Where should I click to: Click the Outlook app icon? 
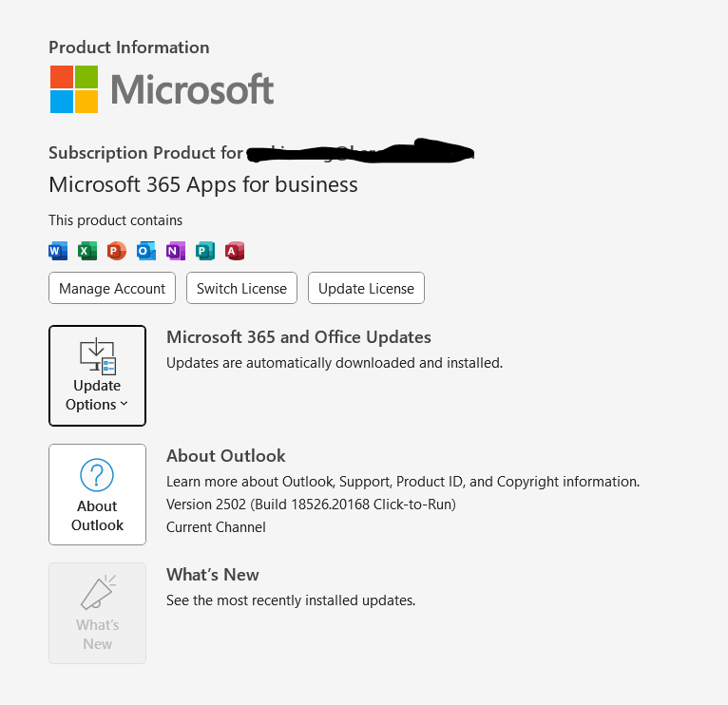tap(146, 251)
